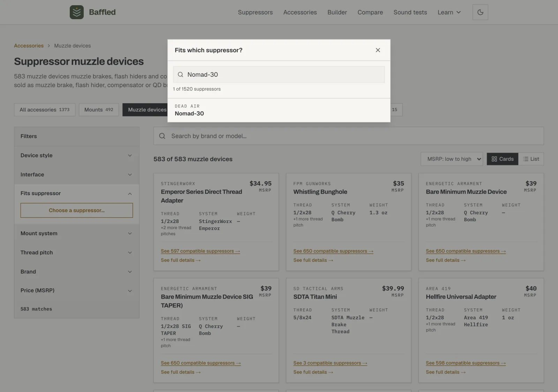This screenshot has height=392, width=558.
Task: Click the Baffled logo icon
Action: point(77,12)
